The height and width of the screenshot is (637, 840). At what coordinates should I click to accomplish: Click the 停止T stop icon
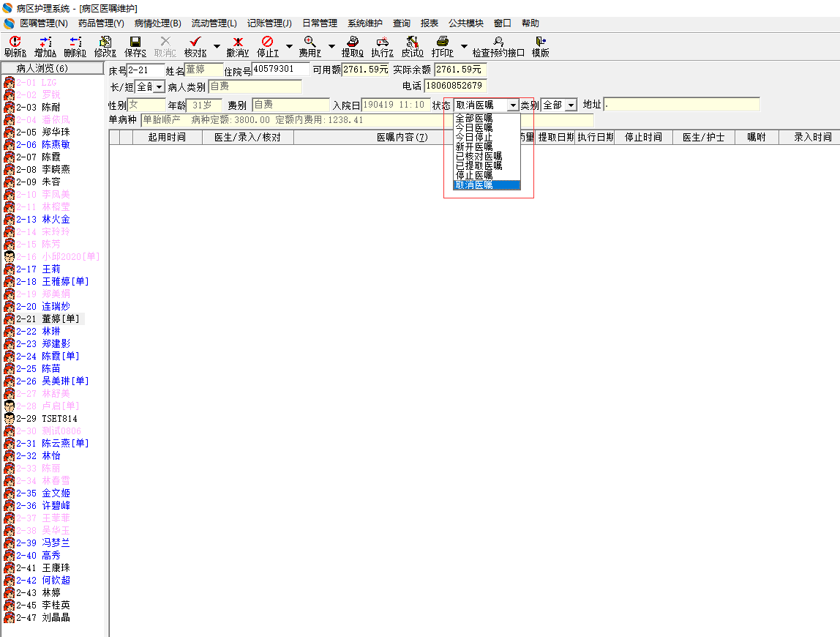267,42
